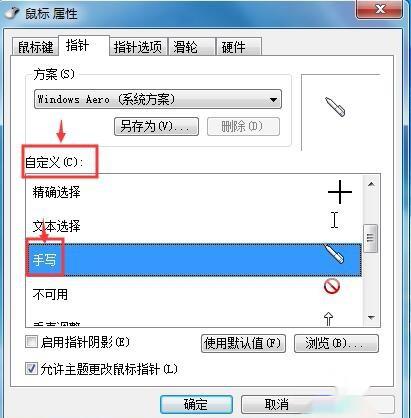Click the pen handwriting cursor icon in list
The height and width of the screenshot is (418, 411).
(334, 254)
